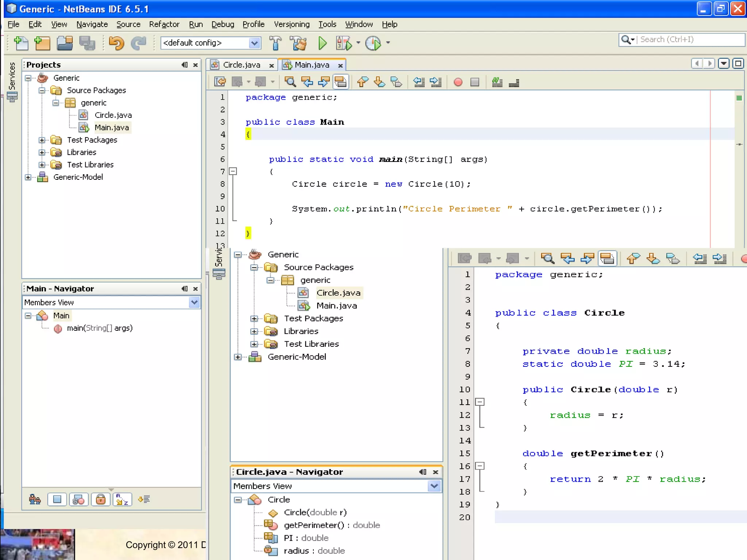747x560 pixels.
Task: Toggle Show Fields filter in Navigator
Action: click(x=57, y=499)
